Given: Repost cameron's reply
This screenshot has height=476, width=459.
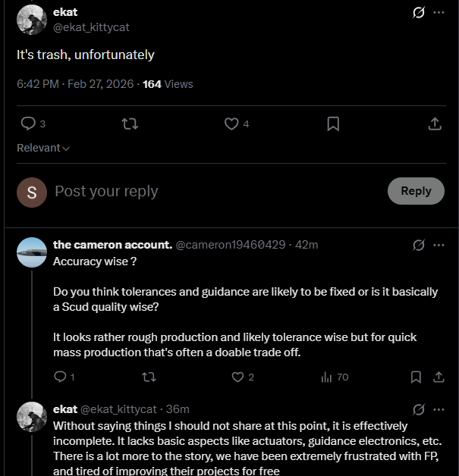Looking at the screenshot, I should [x=149, y=377].
